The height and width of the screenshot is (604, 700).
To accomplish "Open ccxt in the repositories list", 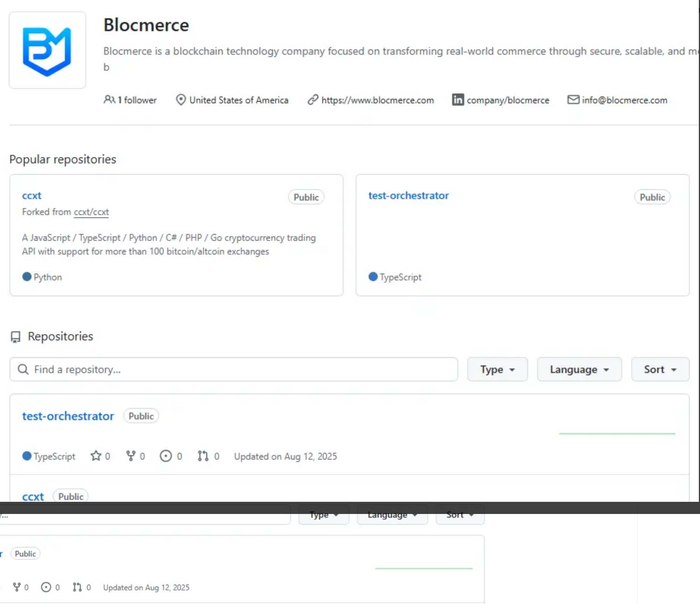I will 33,496.
